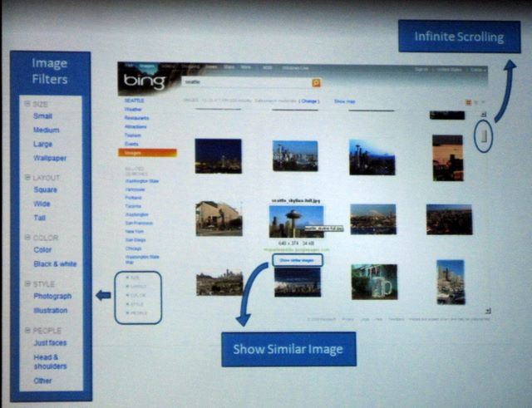This screenshot has width=532, height=408.
Task: Collapse the LAYOUT section in Image Filters panel
Action: (27, 178)
